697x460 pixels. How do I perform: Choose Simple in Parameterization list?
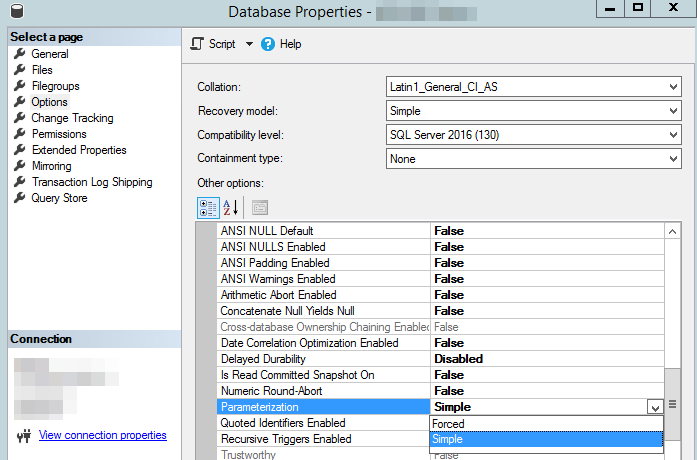[x=449, y=440]
